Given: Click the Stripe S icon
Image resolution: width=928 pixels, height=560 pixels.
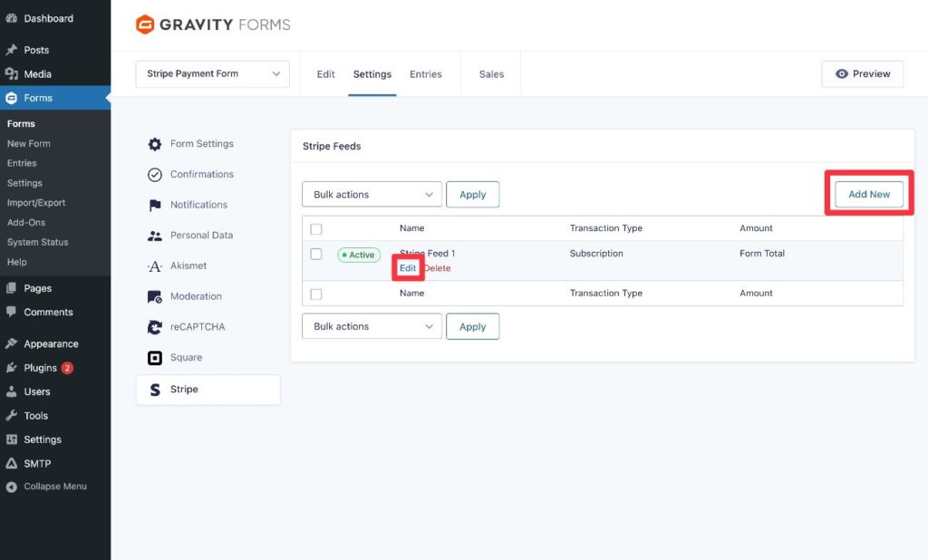Looking at the screenshot, I should (x=154, y=390).
